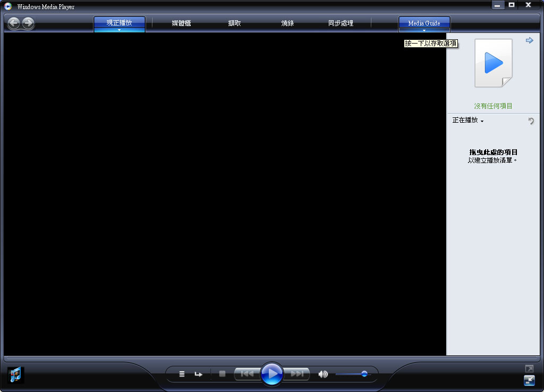Open the Media Guide tab

click(x=424, y=23)
